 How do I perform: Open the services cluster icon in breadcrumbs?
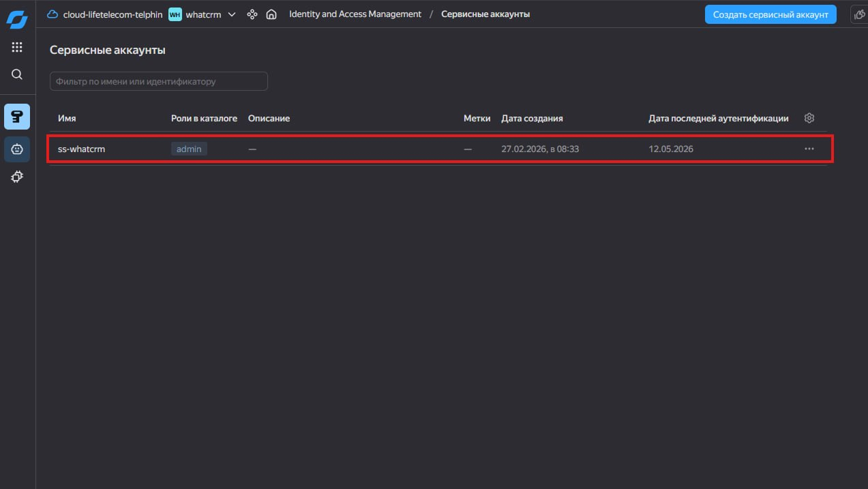coord(252,14)
